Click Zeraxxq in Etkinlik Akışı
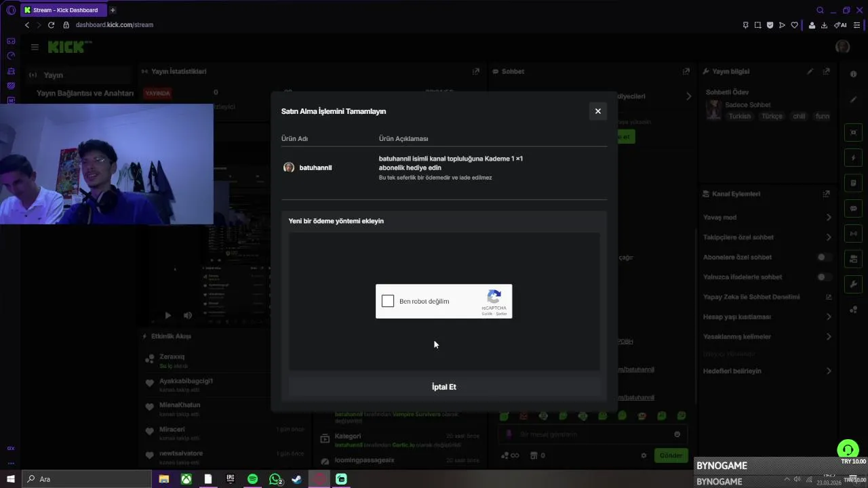Screen dimensions: 868x488 [172, 357]
